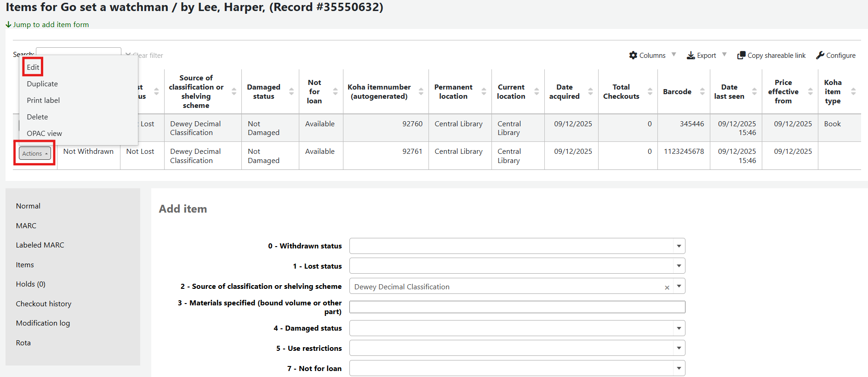Open the Columns gear menu
Screen dimensions: 868x377
pos(634,55)
